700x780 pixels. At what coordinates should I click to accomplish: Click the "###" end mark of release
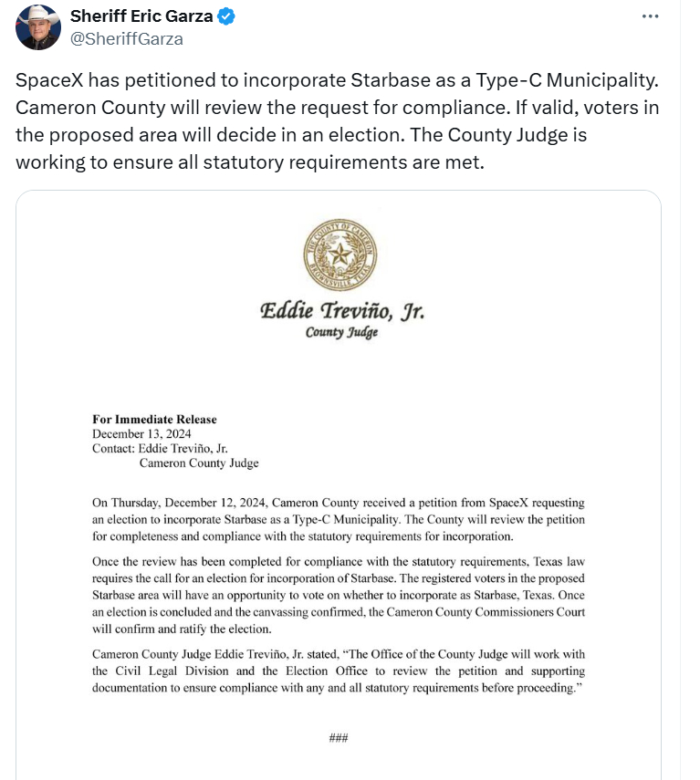338,738
